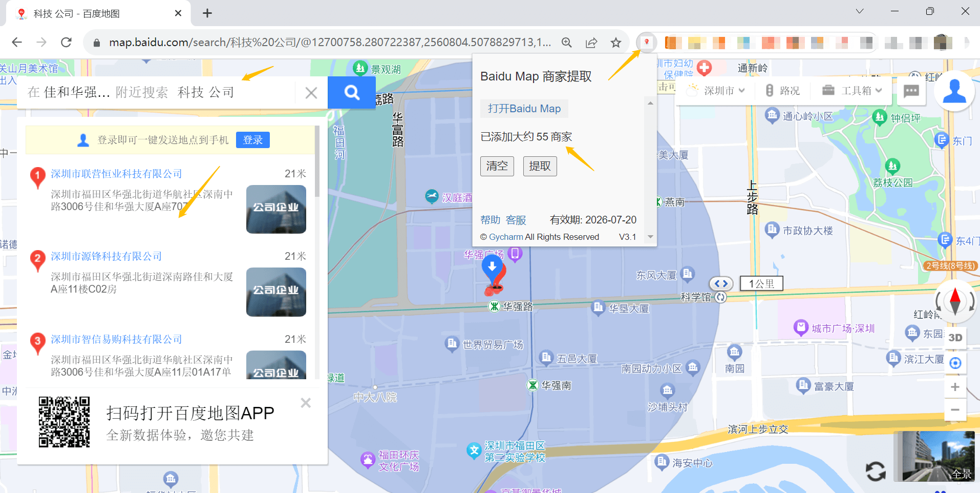This screenshot has height=493, width=980.
Task: Click the panorama refresh icon
Action: coord(876,470)
